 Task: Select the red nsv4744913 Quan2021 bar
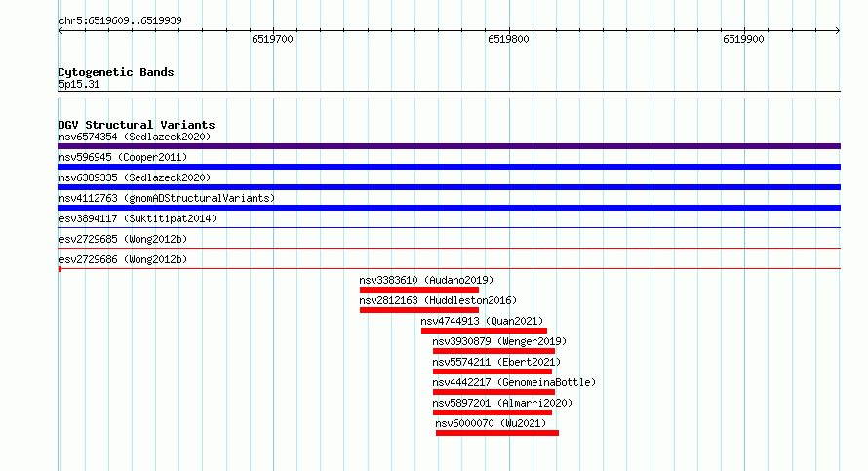point(484,331)
